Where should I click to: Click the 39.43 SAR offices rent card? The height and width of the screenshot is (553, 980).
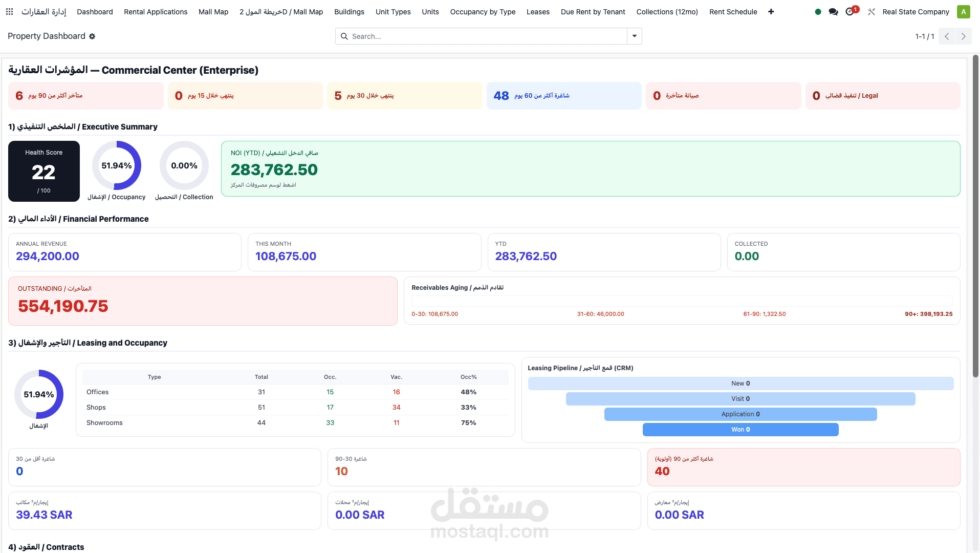165,511
